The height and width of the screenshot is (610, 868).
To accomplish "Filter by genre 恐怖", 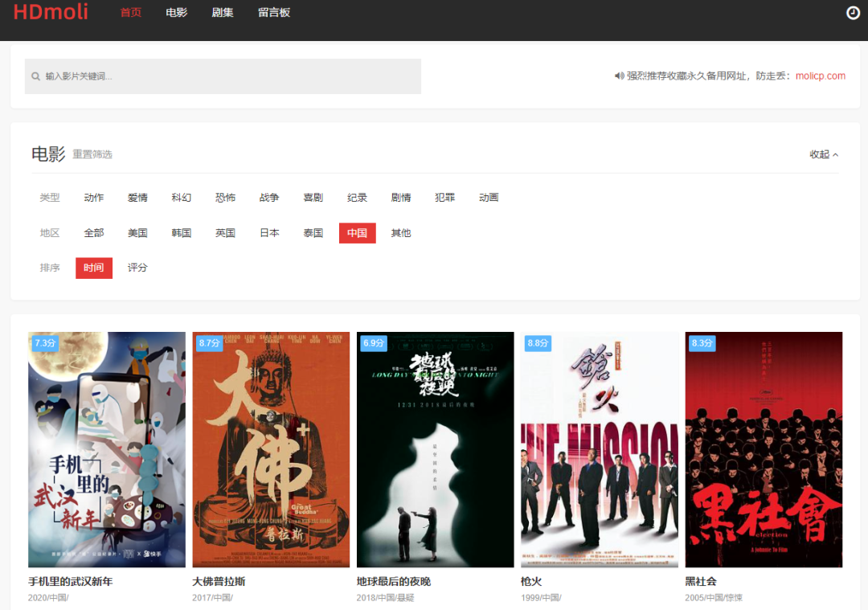I will pos(225,198).
